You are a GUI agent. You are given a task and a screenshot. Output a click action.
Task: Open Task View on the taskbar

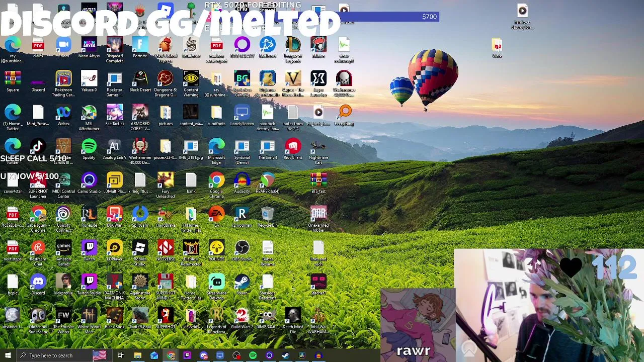(121, 355)
